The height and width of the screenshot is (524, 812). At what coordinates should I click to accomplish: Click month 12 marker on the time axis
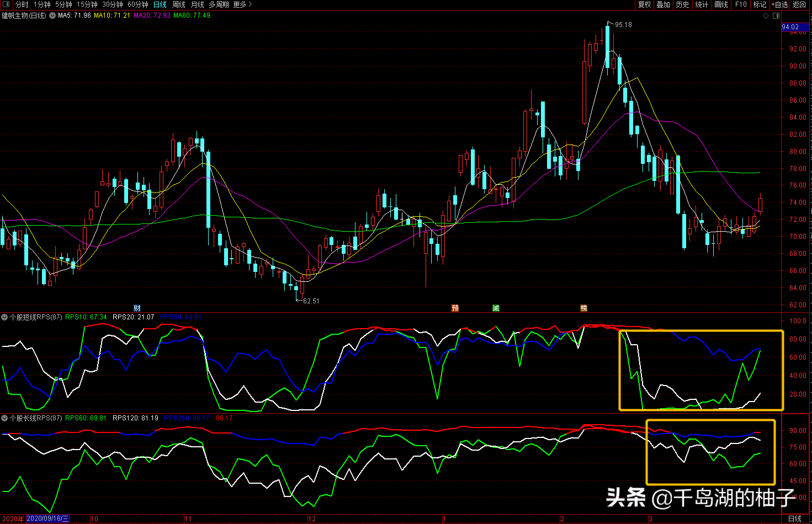pos(312,519)
